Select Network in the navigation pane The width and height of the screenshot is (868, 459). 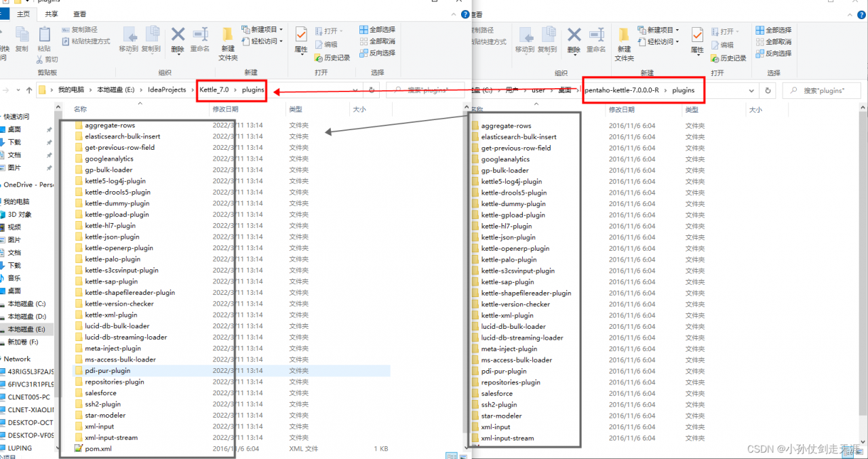(17, 359)
